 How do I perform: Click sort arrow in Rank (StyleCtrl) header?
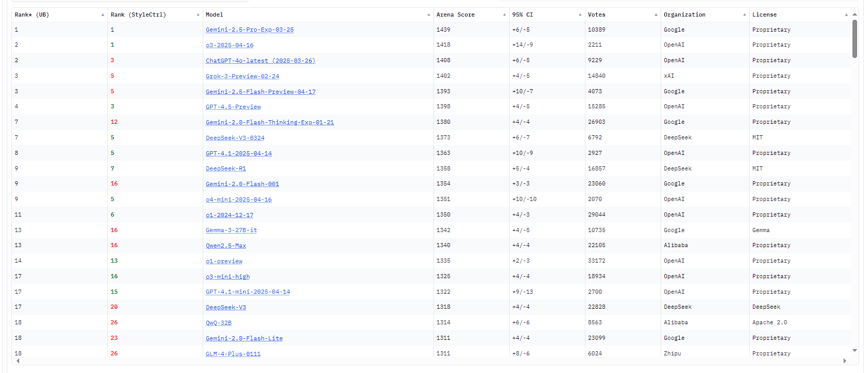point(198,15)
